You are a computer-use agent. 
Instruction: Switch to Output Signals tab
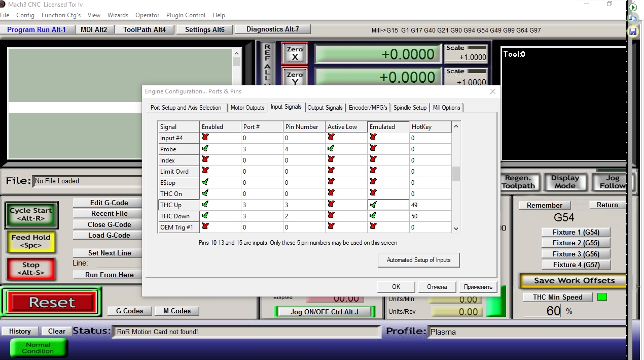[325, 108]
